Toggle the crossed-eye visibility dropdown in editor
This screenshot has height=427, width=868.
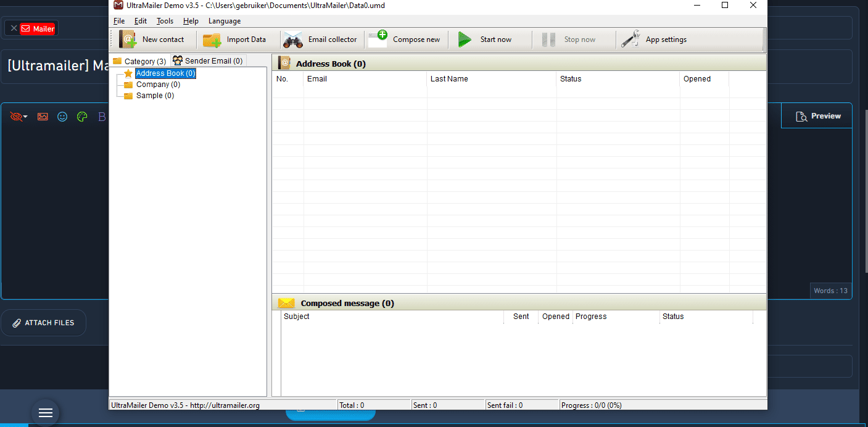tap(19, 117)
